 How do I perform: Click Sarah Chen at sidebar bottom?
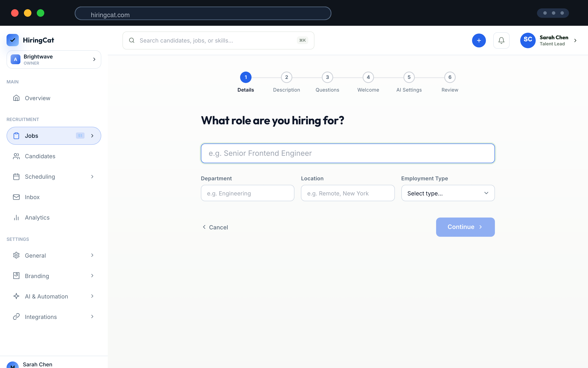click(37, 364)
